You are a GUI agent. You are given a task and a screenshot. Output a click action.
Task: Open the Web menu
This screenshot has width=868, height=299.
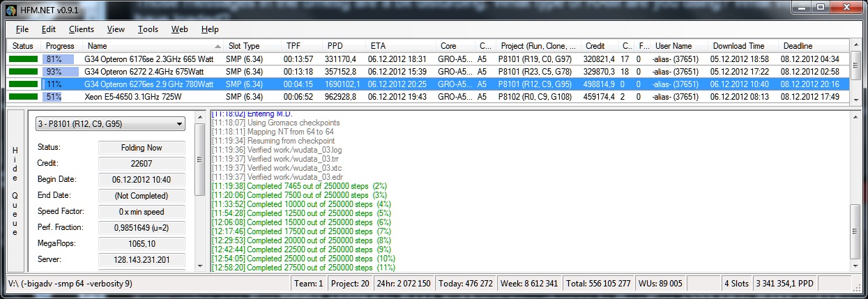[179, 29]
